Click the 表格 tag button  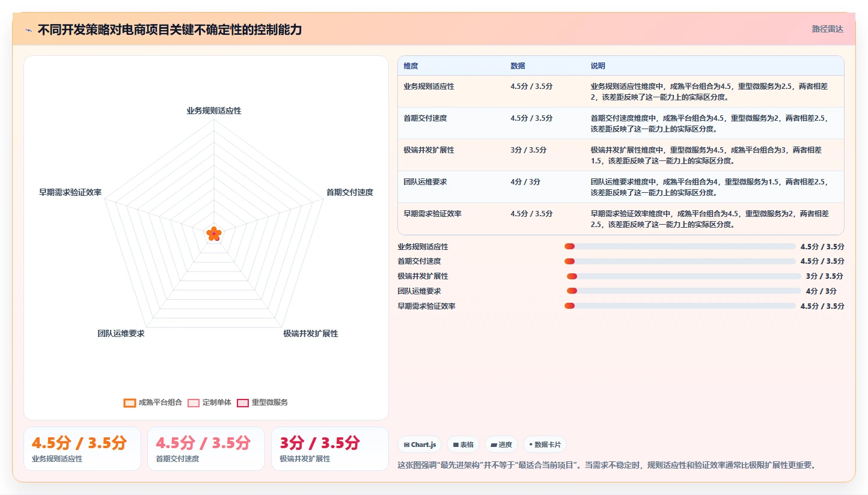click(x=463, y=445)
